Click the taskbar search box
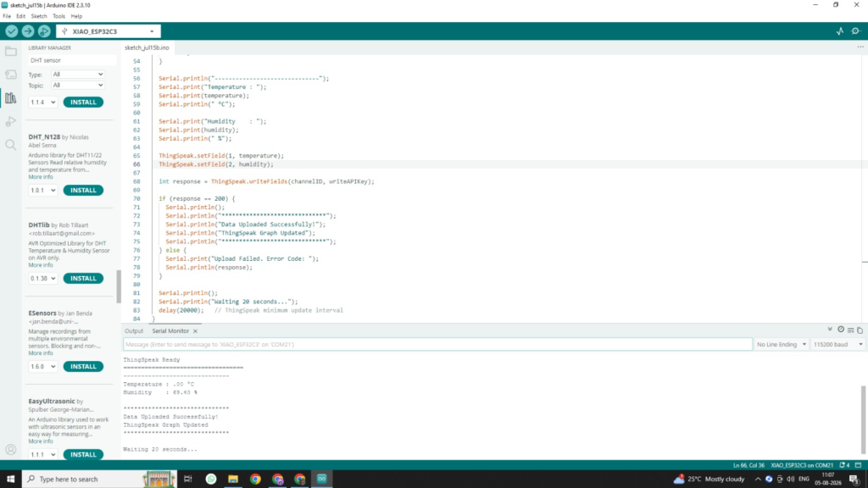Viewport: 868px width, 488px height. coord(100,480)
